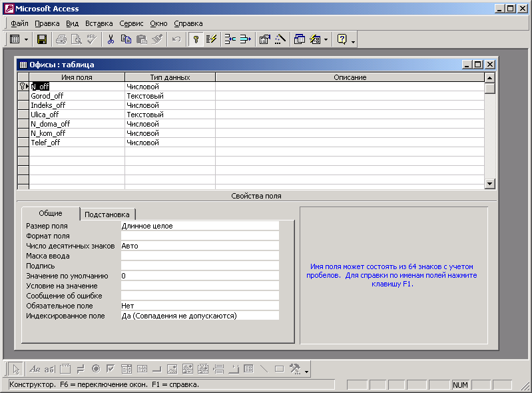Click the scroll down arrow of field grid

(x=489, y=184)
